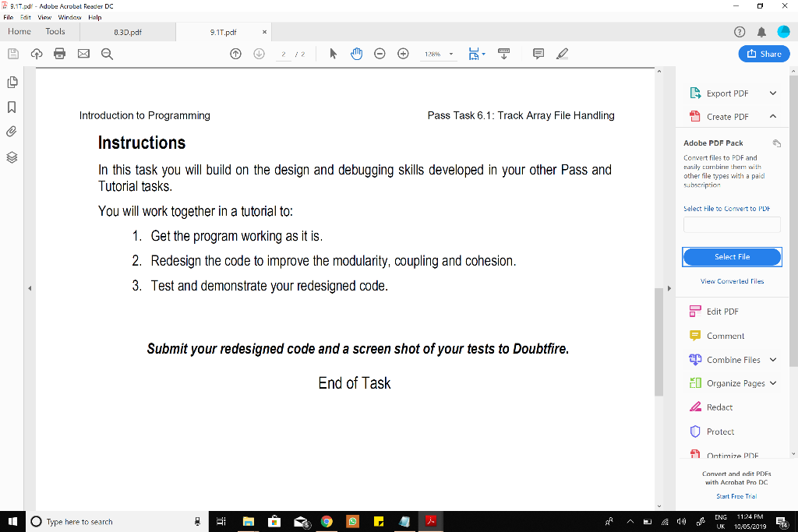Open Task View on the taskbar
Viewport: 798px width, 532px height.
point(221,521)
